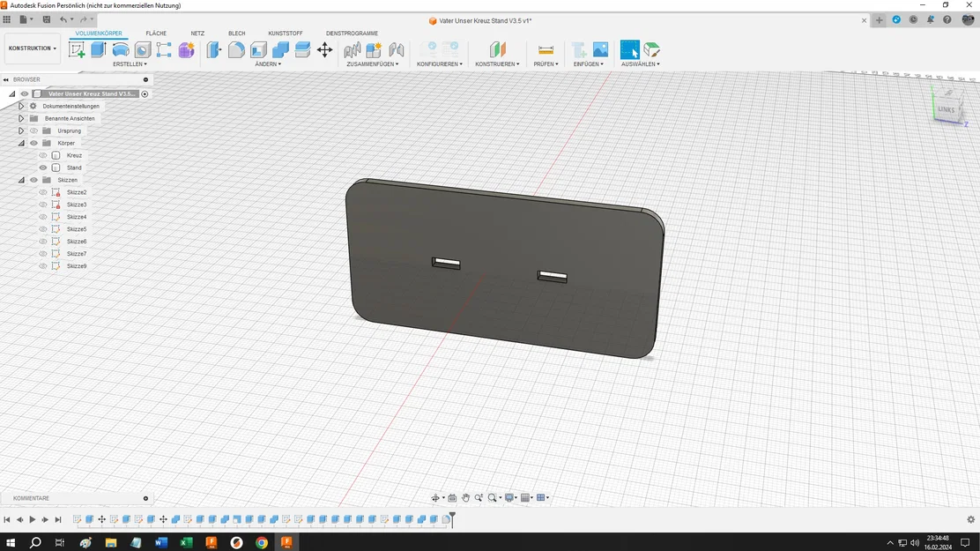The height and width of the screenshot is (551, 980).
Task: Select the Fillet tool in Ändern
Action: [236, 50]
